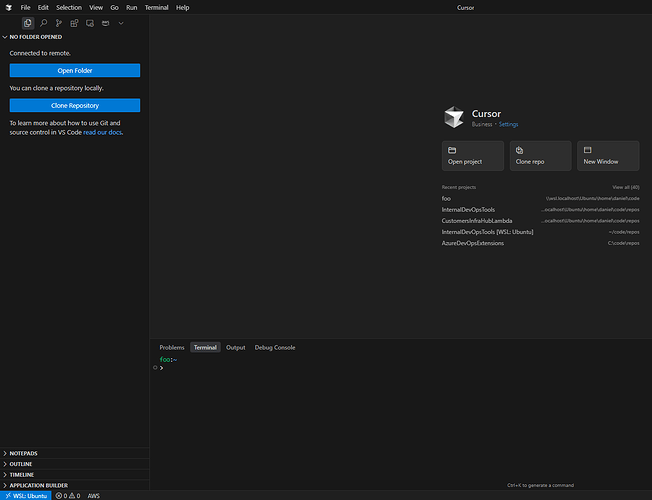Open recent project CustomersInfraHubLambda
The width and height of the screenshot is (652, 500).
(541, 221)
